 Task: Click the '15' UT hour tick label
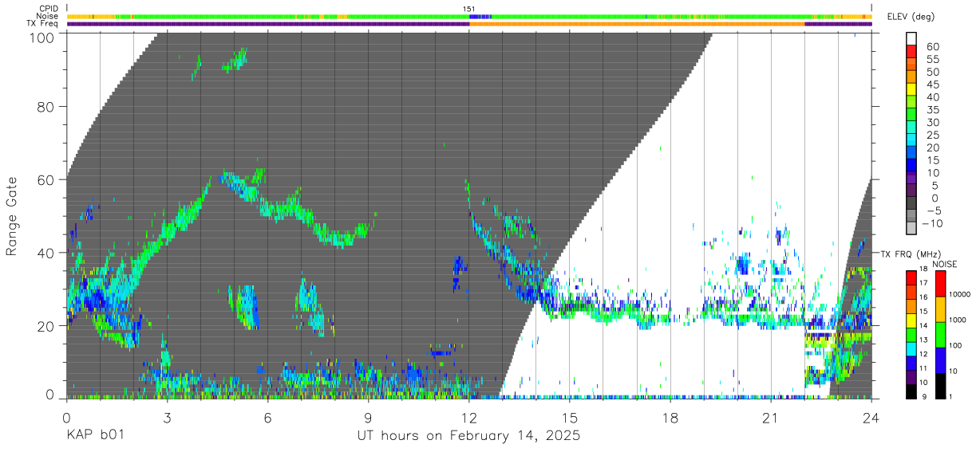click(x=570, y=418)
